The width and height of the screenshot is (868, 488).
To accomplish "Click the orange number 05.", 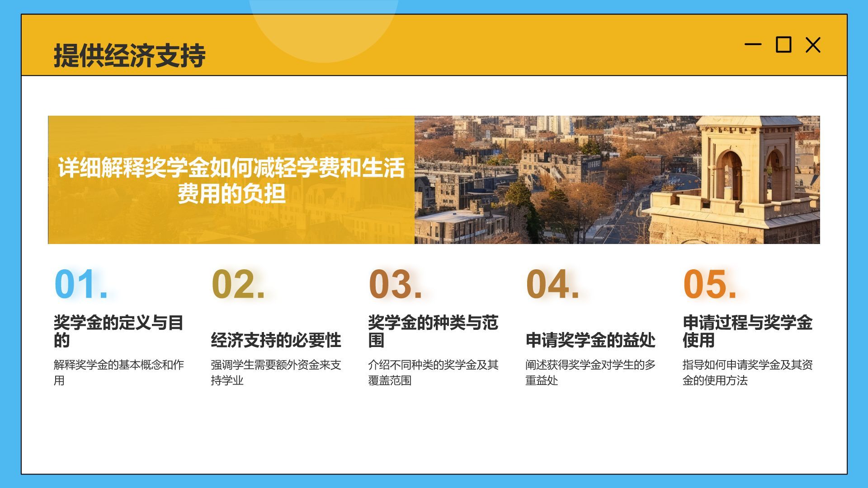I will [x=709, y=284].
